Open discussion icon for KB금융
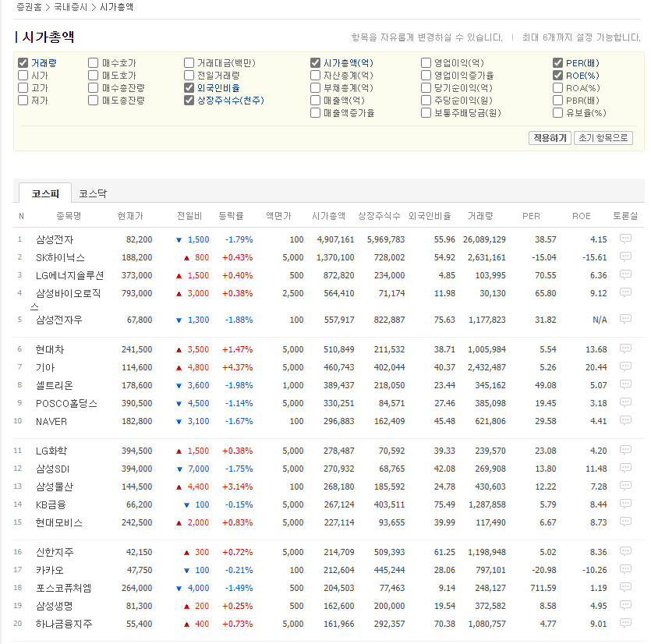 click(625, 504)
